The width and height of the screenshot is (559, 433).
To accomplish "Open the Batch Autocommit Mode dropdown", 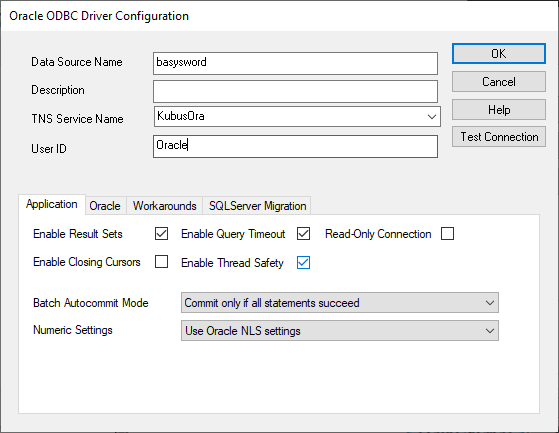I will click(x=340, y=303).
